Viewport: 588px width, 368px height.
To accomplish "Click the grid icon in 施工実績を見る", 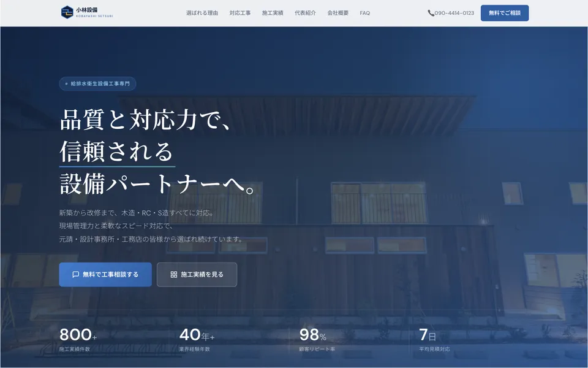I will pyautogui.click(x=173, y=275).
